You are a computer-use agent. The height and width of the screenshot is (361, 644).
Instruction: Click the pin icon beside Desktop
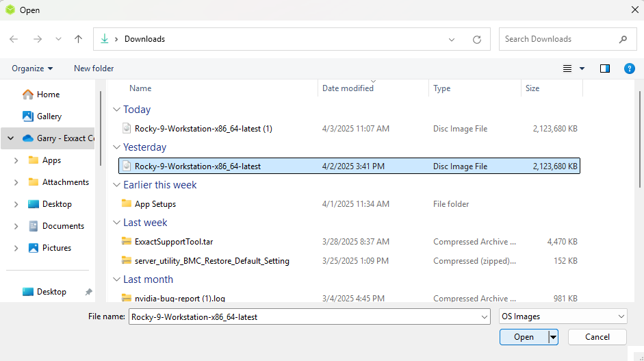(x=88, y=292)
